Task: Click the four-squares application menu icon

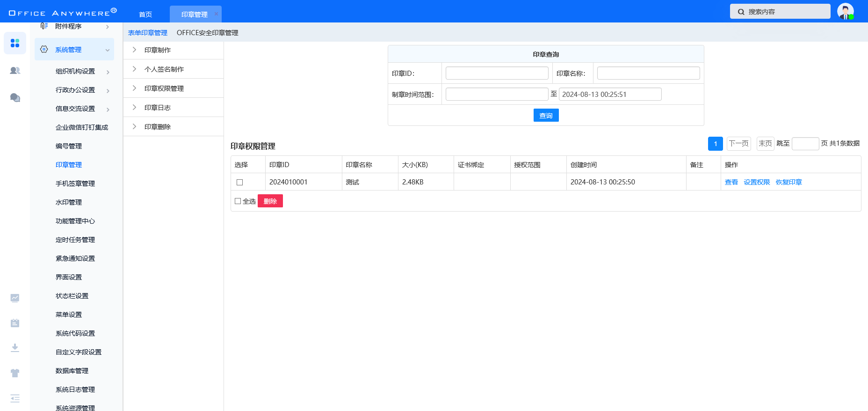Action: 15,43
